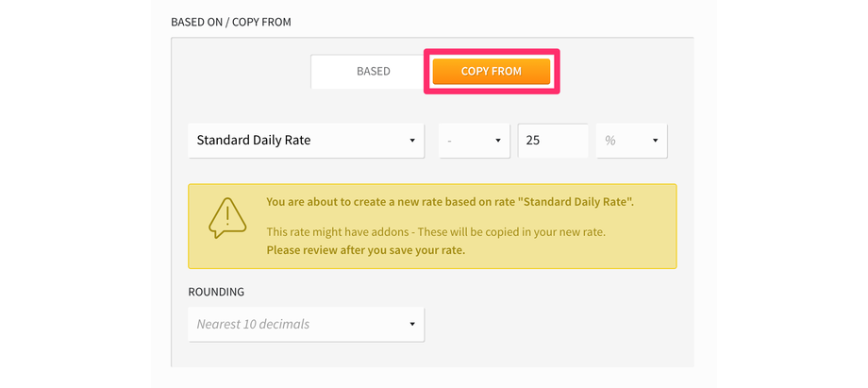The width and height of the screenshot is (868, 388).
Task: Open the percent unit dropdown
Action: pyautogui.click(x=631, y=141)
